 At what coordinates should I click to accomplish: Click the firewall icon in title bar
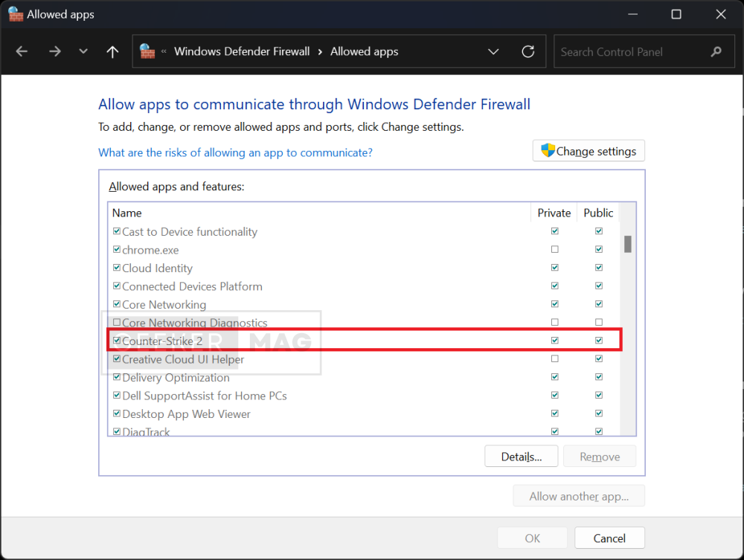click(x=16, y=14)
